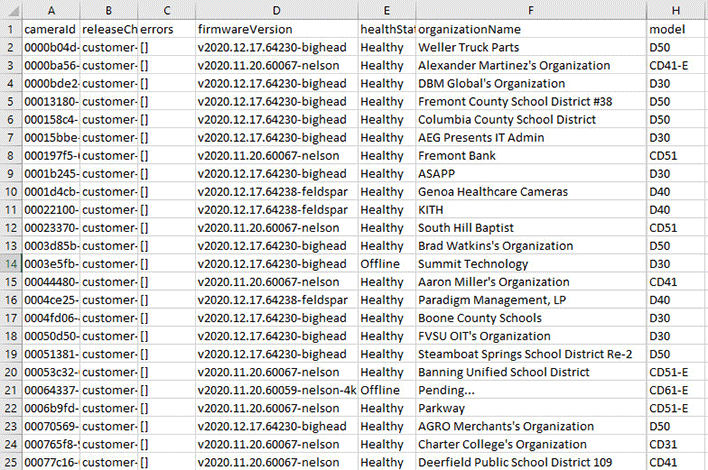708x470 pixels.
Task: Select cell Banning Unified School District
Action: (x=531, y=372)
